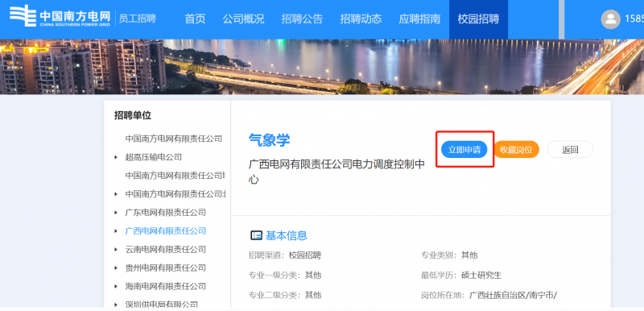This screenshot has width=644, height=311.
Task: Expand the 深圳供电局有限公司 arrow
Action: pyautogui.click(x=116, y=305)
